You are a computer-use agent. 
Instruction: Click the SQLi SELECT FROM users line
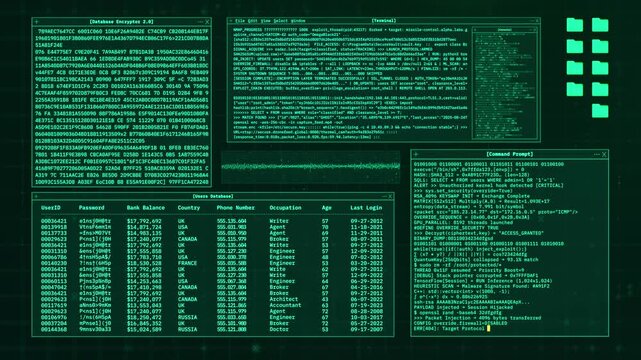(484, 180)
